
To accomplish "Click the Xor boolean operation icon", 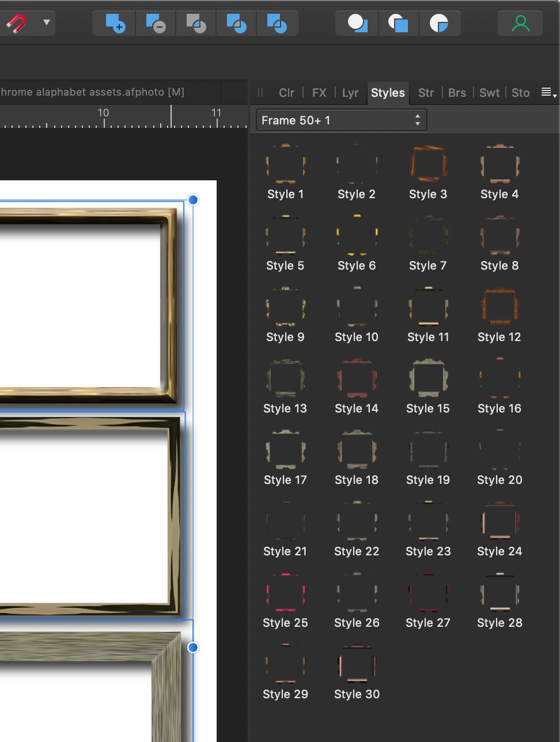I will tap(236, 23).
